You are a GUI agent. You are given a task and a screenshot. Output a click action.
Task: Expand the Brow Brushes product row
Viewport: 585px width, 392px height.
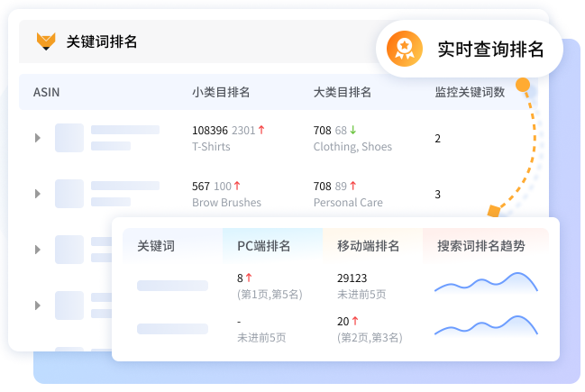[x=38, y=194]
